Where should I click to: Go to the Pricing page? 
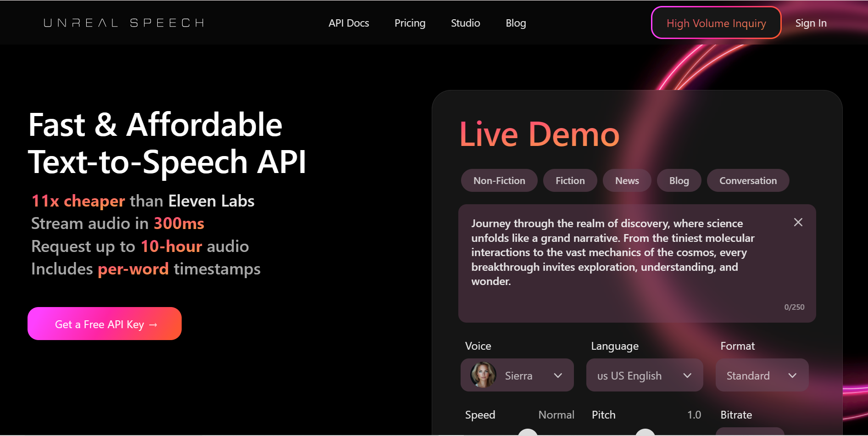tap(410, 23)
